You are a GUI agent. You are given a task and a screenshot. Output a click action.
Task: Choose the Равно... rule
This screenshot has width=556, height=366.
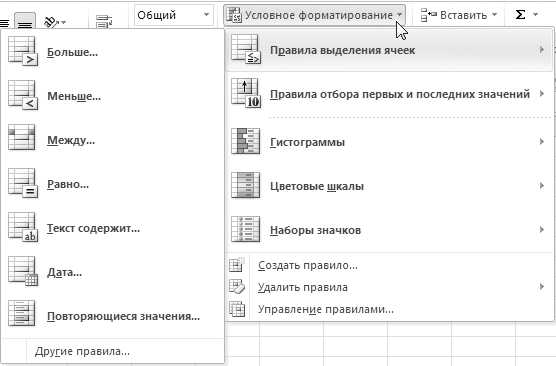[x=113, y=184]
